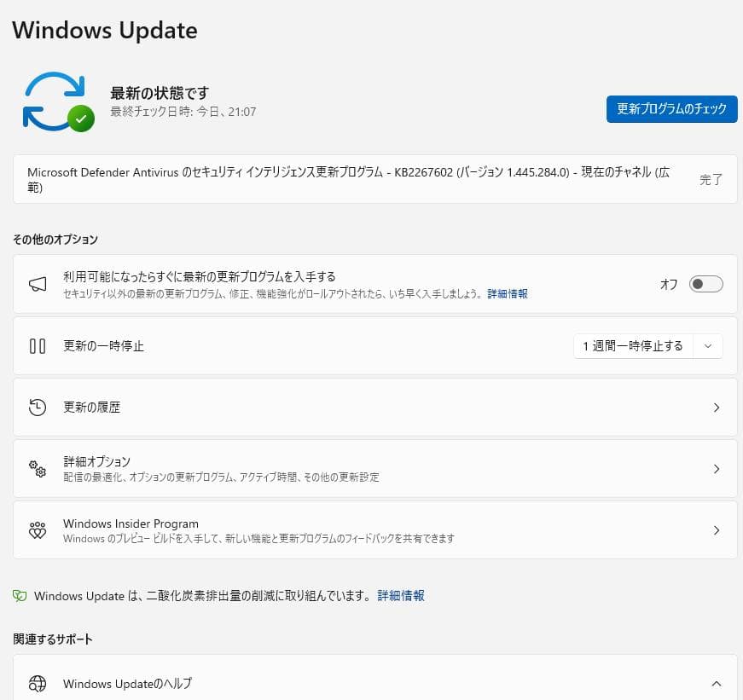
Task: Click the オフ label next to toggle
Action: tap(669, 284)
